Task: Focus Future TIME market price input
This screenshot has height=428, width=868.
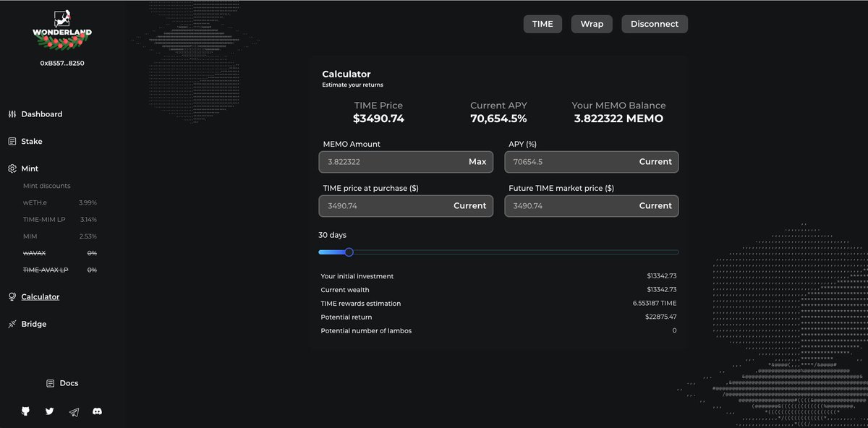Action: click(x=592, y=206)
